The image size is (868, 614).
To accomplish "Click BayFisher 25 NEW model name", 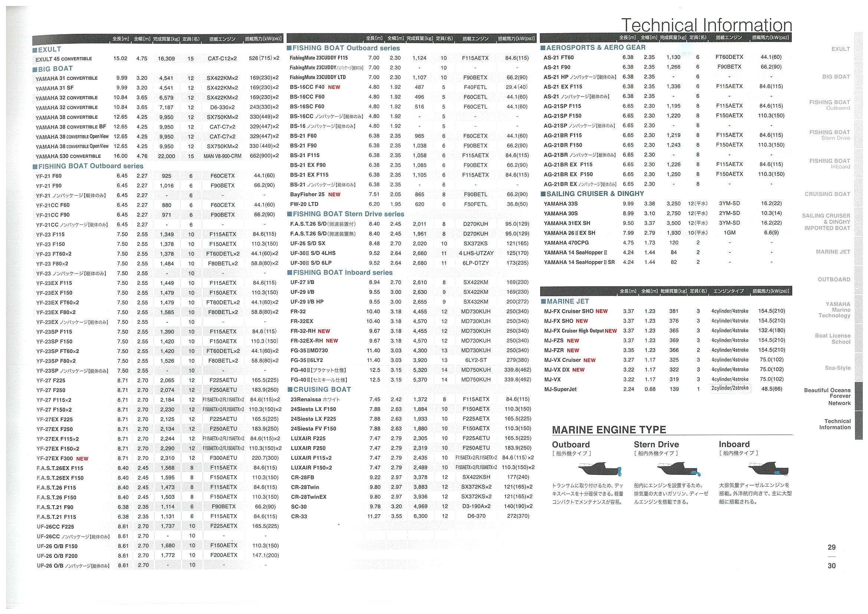I will coord(315,195).
